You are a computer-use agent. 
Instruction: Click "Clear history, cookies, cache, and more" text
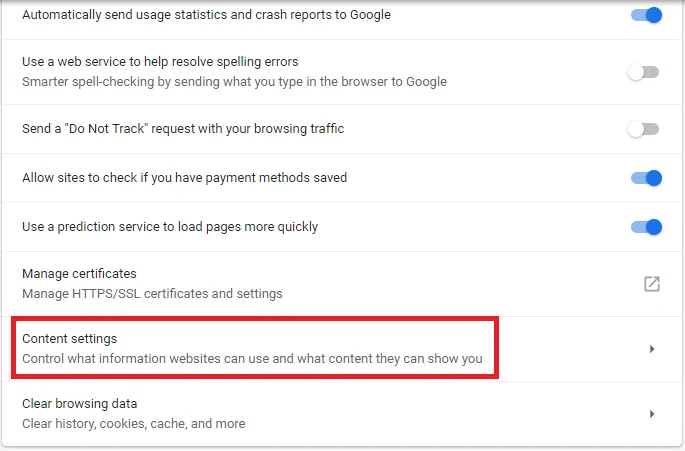pos(133,423)
